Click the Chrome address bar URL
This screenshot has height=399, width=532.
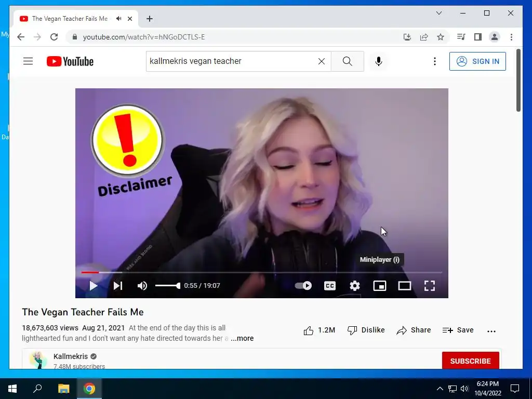pyautogui.click(x=144, y=37)
